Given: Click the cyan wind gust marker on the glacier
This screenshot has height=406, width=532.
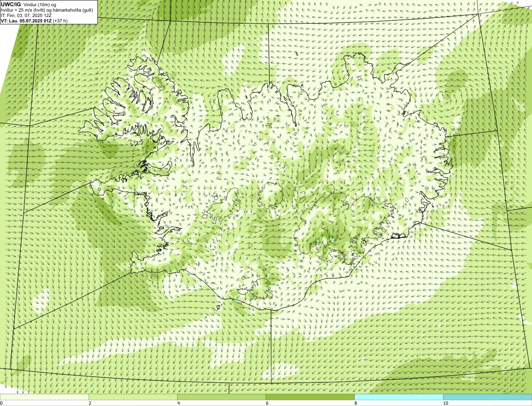Looking at the screenshot, I should (332, 240).
